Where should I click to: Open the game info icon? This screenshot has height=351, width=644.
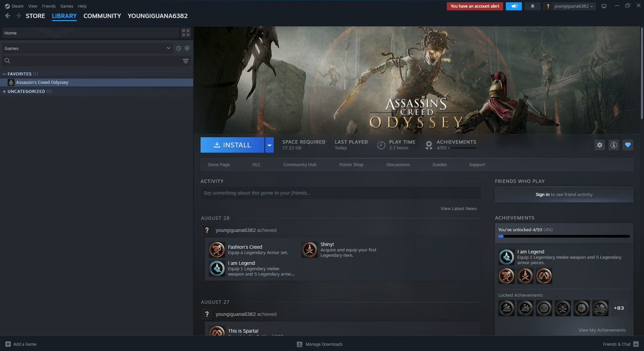coord(613,145)
